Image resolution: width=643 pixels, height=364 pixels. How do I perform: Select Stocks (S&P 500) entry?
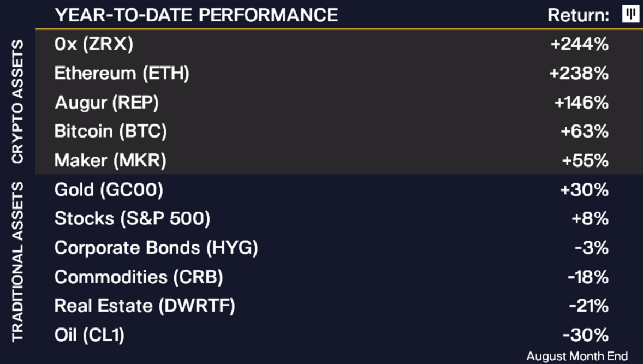132,219
